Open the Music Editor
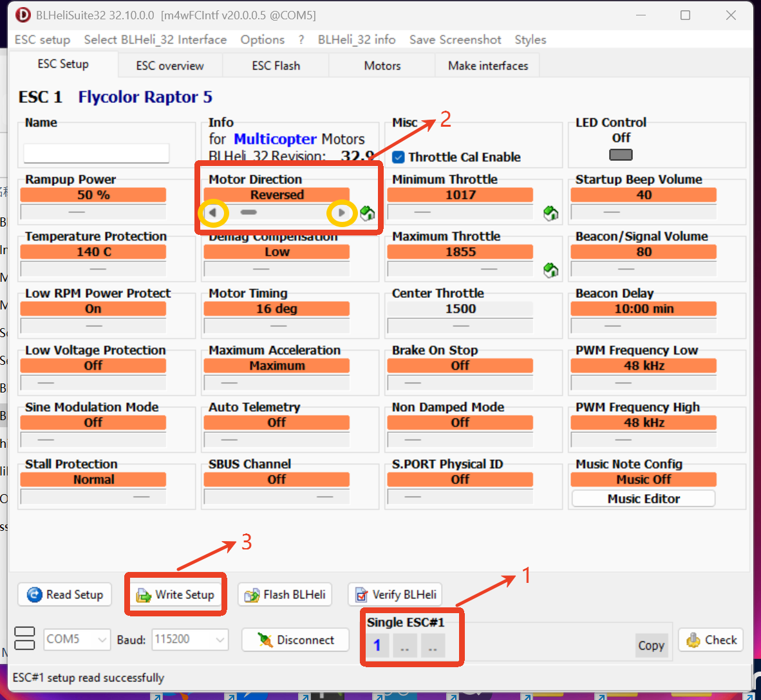This screenshot has height=700, width=761. pyautogui.click(x=644, y=499)
